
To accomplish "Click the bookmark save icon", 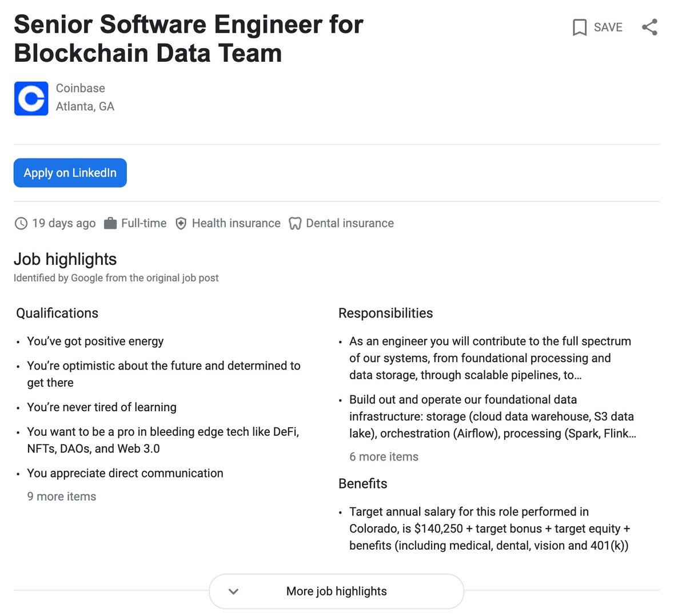I will pos(579,27).
